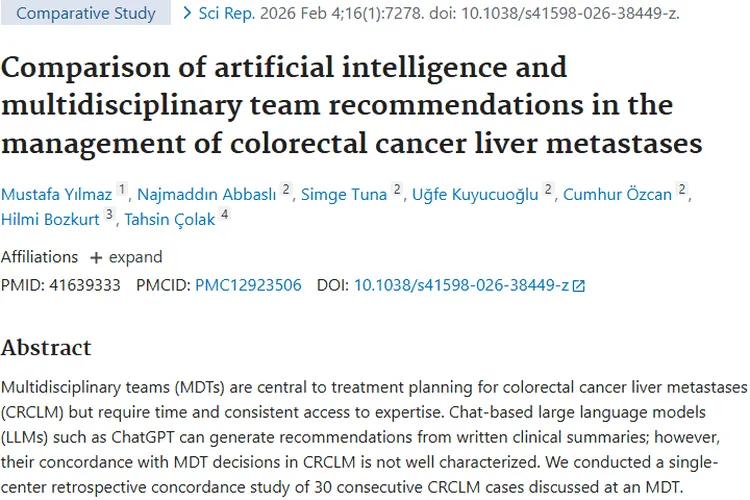Open author Mustafa Yılmaz link
Viewport: 750px width, 500px height.
pyautogui.click(x=57, y=194)
